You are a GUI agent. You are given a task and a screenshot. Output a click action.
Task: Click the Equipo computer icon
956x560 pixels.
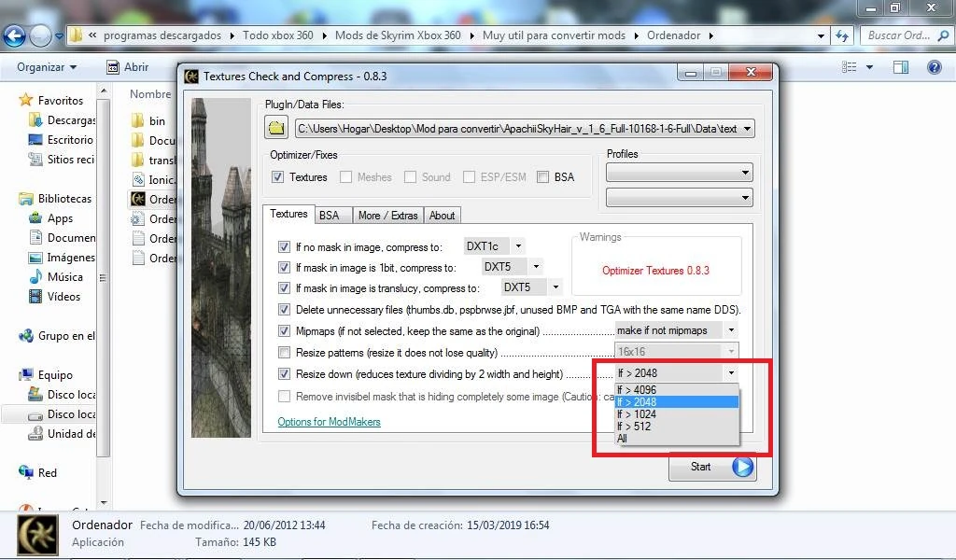(x=25, y=375)
